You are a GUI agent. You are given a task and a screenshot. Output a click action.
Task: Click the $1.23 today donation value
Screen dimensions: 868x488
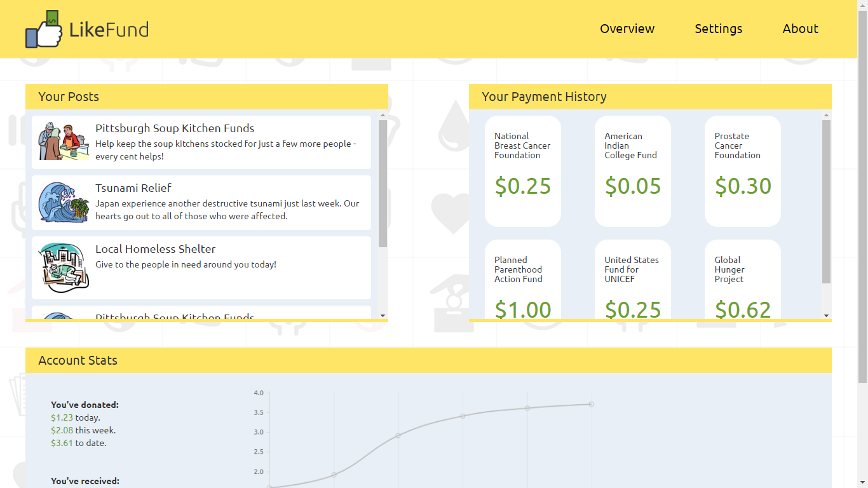tap(62, 417)
